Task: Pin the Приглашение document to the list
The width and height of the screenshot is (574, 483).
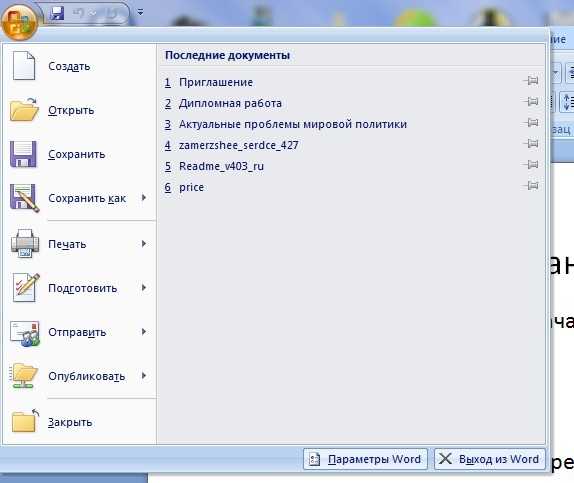Action: pos(531,81)
